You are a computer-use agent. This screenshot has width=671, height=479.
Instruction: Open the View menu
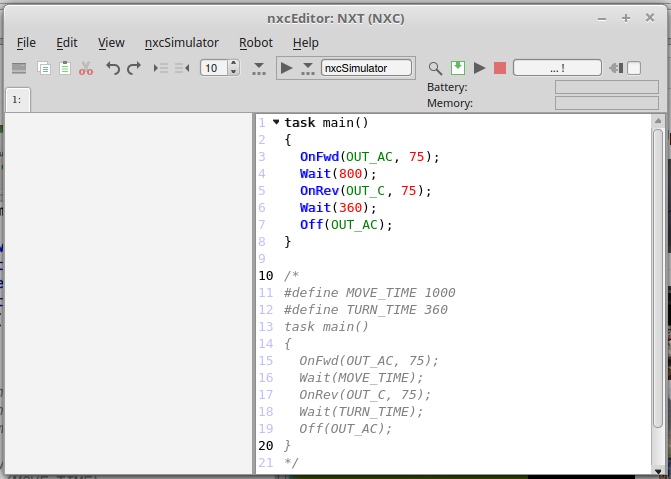tap(111, 43)
